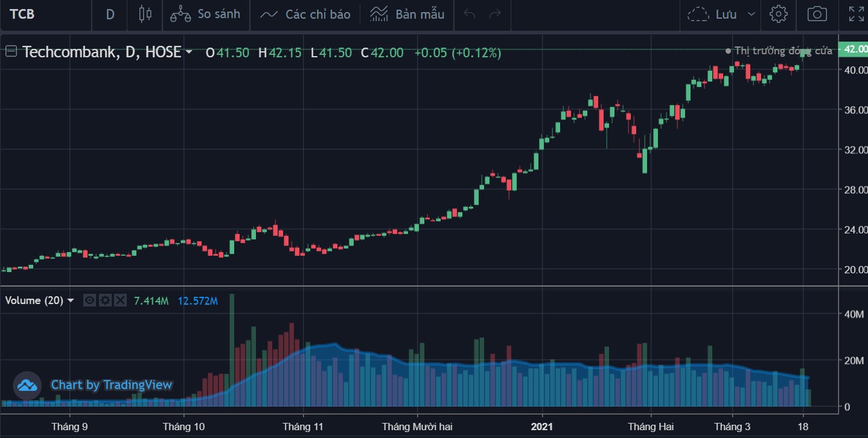
Task: Open the Chart by TradingView link
Action: [111, 385]
